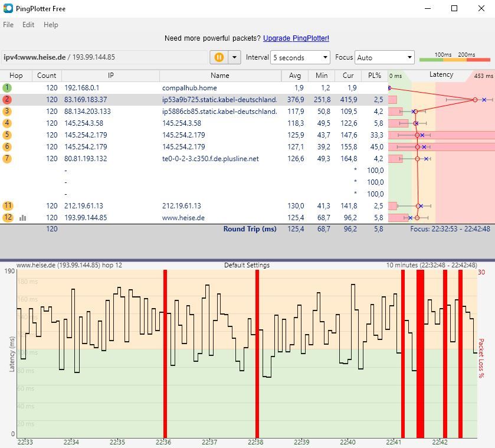Open the Focus dropdown set to Auto
495x448 pixels.
point(384,57)
